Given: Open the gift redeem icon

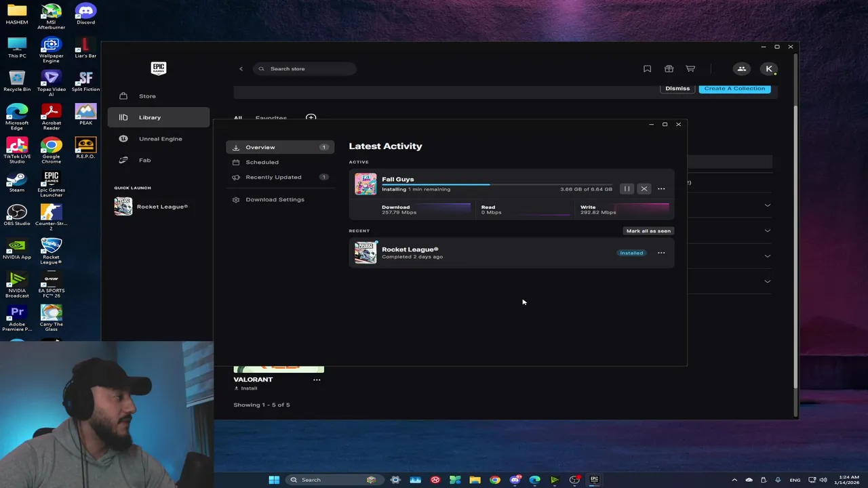Looking at the screenshot, I should [669, 68].
